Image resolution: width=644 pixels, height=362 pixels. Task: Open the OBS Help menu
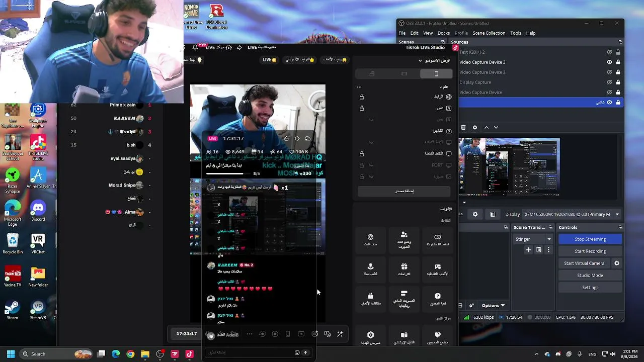point(531,33)
